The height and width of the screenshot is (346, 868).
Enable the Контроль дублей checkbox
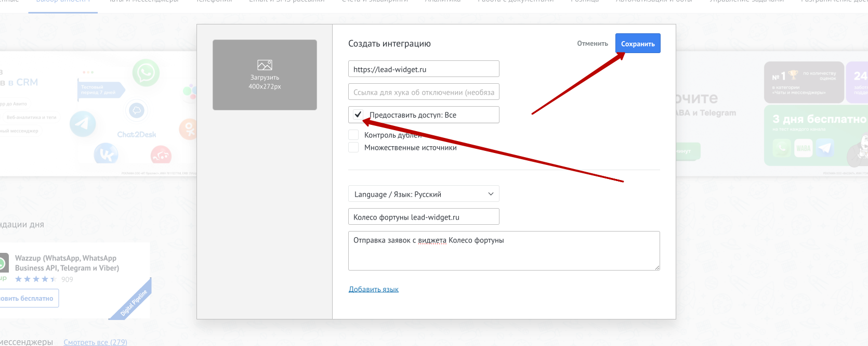pos(353,135)
